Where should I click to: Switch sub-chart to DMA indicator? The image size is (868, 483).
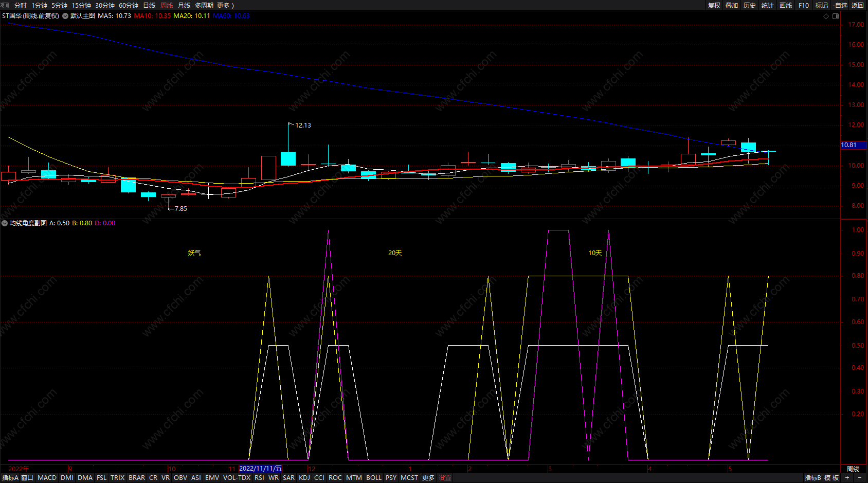pyautogui.click(x=85, y=478)
